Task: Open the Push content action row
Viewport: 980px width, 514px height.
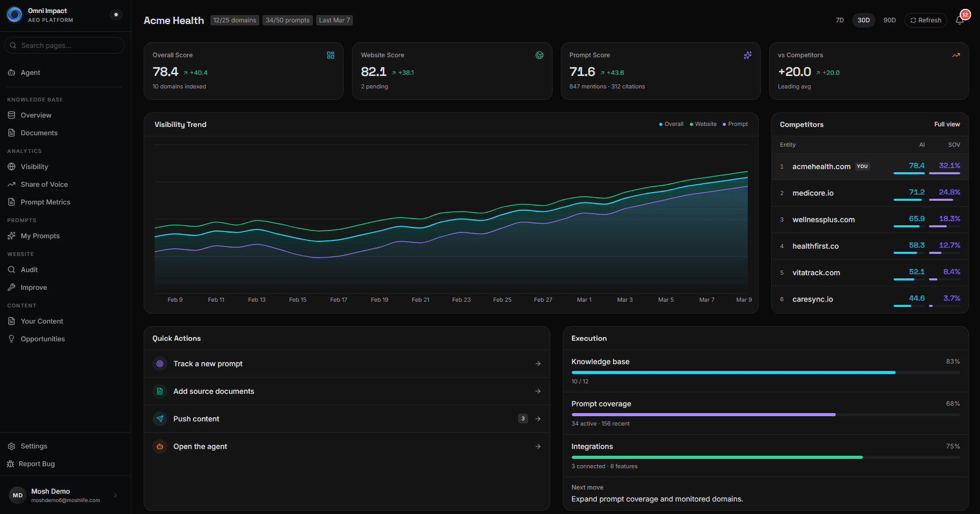Action: point(347,419)
